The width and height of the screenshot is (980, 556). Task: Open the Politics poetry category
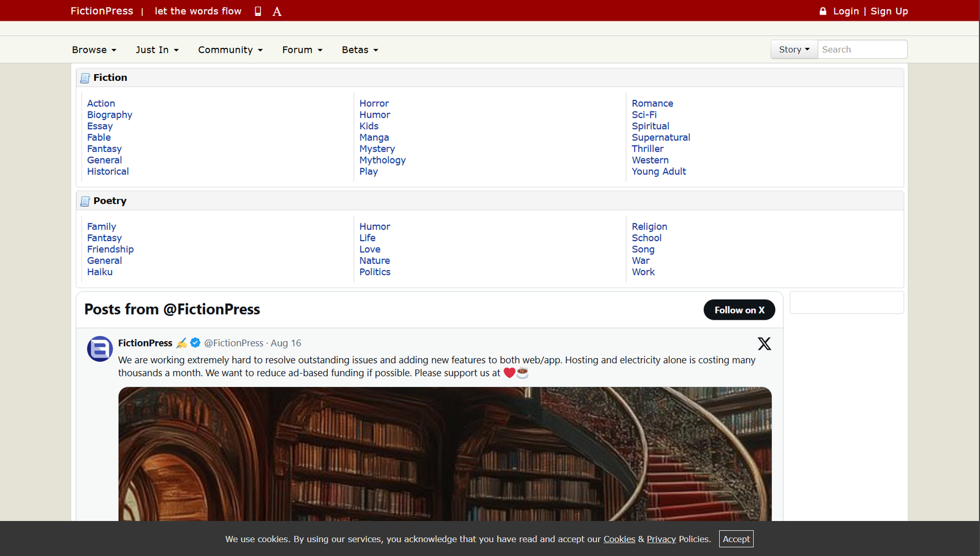tap(375, 272)
